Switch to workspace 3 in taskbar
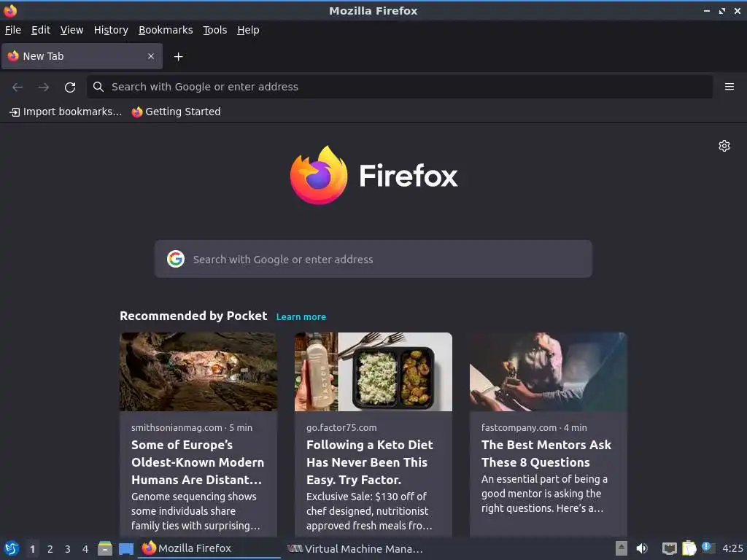747x560 pixels. (68, 549)
